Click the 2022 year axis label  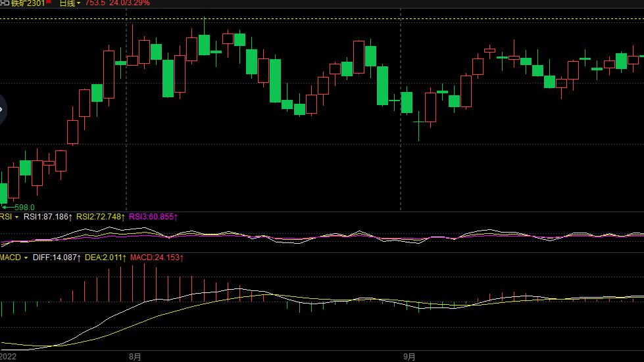(x=8, y=357)
